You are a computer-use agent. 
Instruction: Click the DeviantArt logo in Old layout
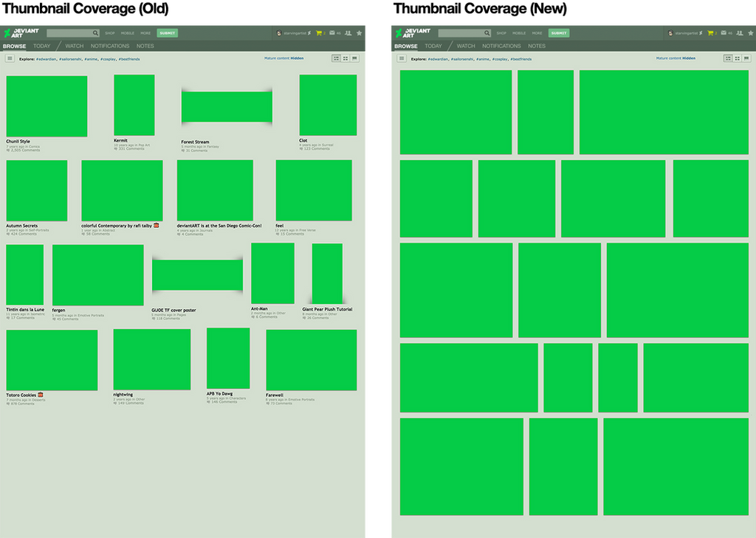(x=21, y=32)
